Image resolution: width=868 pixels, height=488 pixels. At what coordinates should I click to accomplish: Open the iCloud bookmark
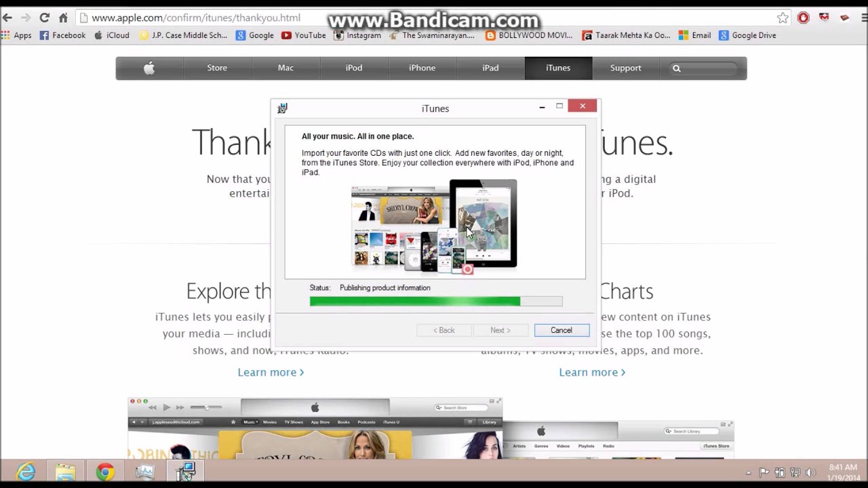[111, 35]
